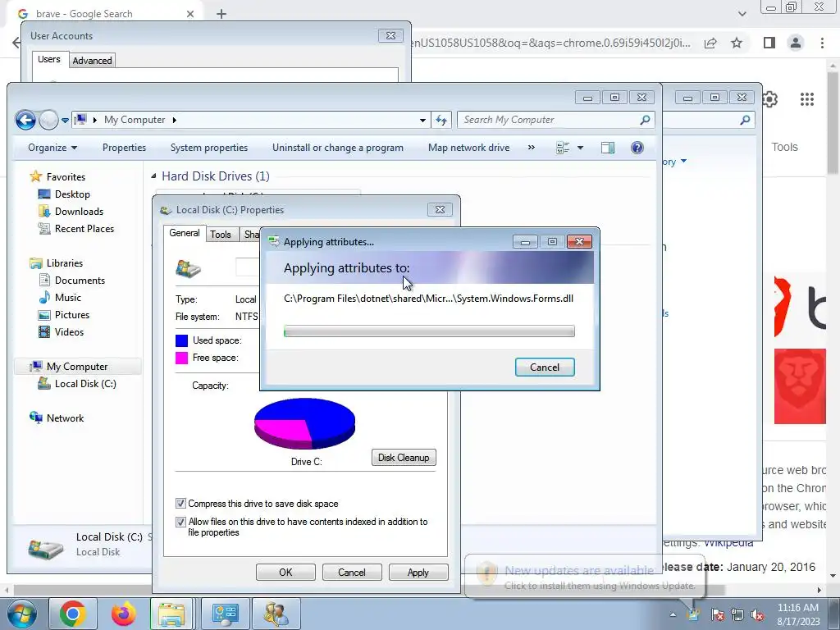The width and height of the screenshot is (840, 630).
Task: Select Libraries in navigation pane
Action: point(64,263)
